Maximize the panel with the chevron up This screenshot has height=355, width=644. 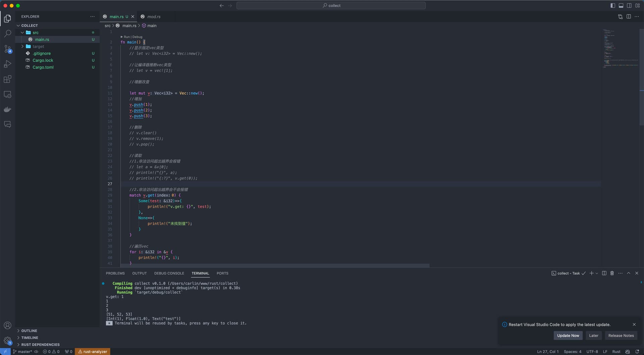tap(629, 273)
